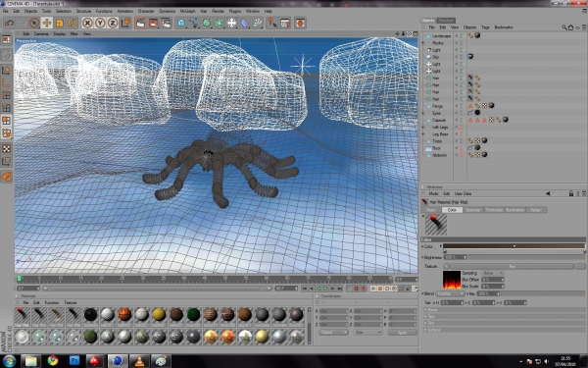Viewport: 588px width, 368px height.
Task: Toggle the Landscape object's green enable checkmark
Action: pyautogui.click(x=464, y=36)
